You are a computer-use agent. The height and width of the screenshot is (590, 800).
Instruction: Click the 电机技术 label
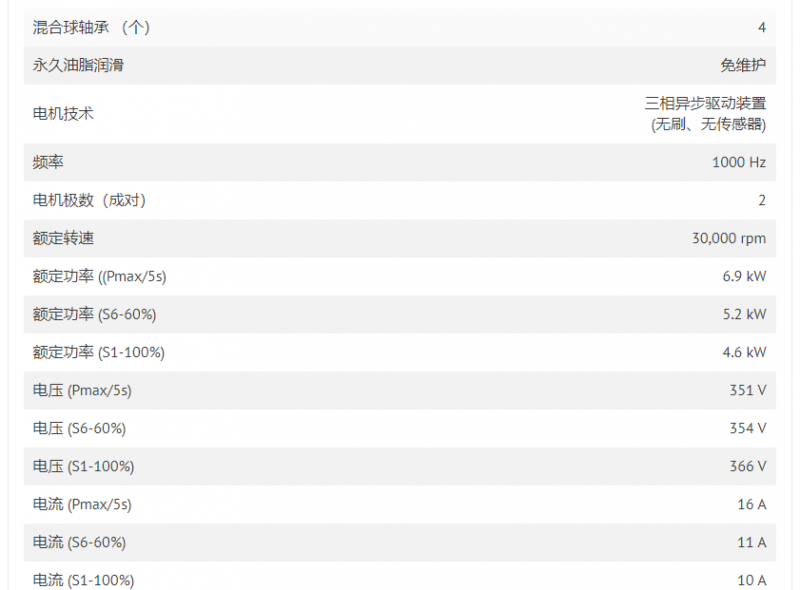tap(63, 114)
